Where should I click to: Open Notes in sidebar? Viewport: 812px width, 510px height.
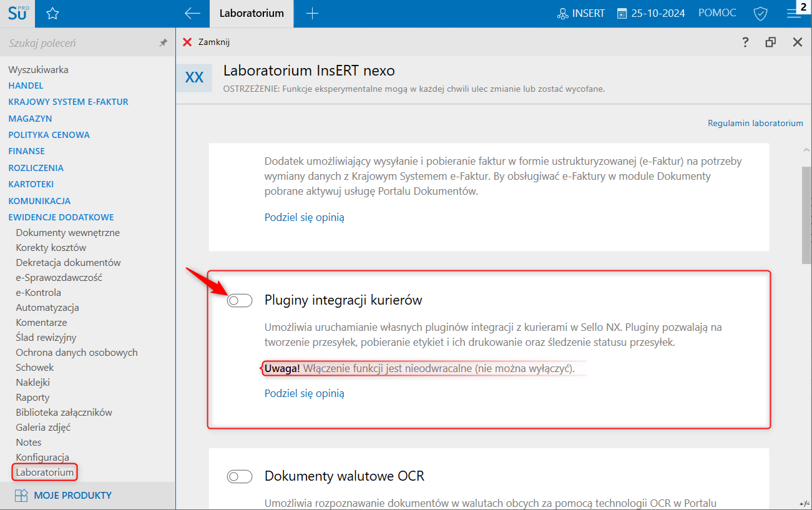tap(28, 443)
